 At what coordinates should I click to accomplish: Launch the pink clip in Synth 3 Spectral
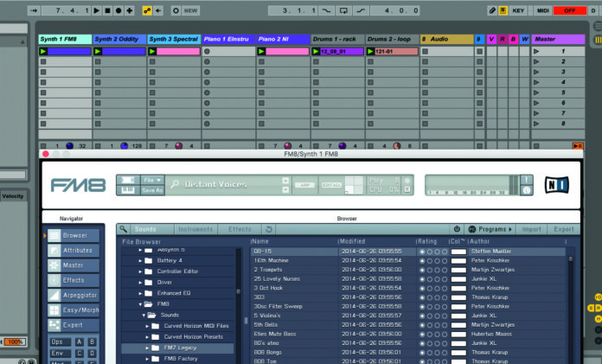pos(152,52)
